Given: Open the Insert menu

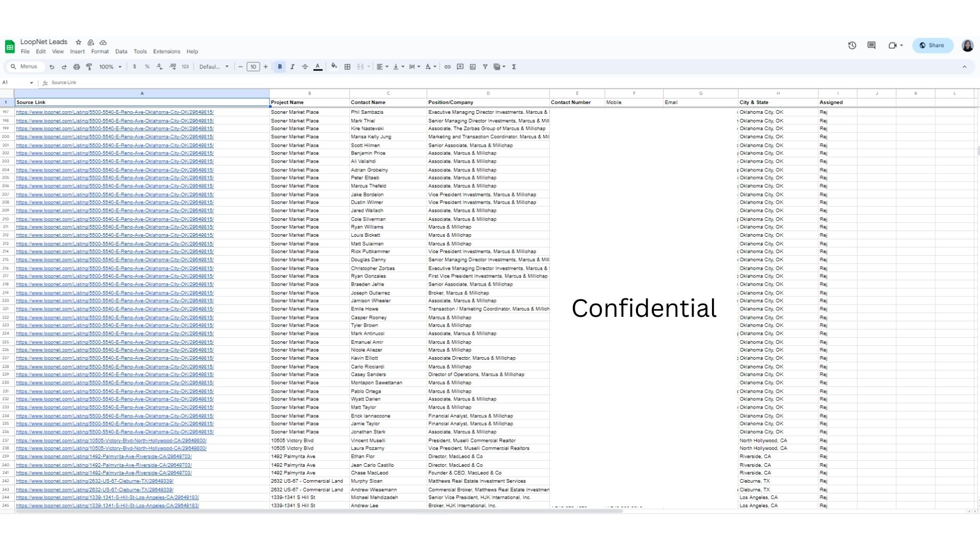Looking at the screenshot, I should (78, 52).
